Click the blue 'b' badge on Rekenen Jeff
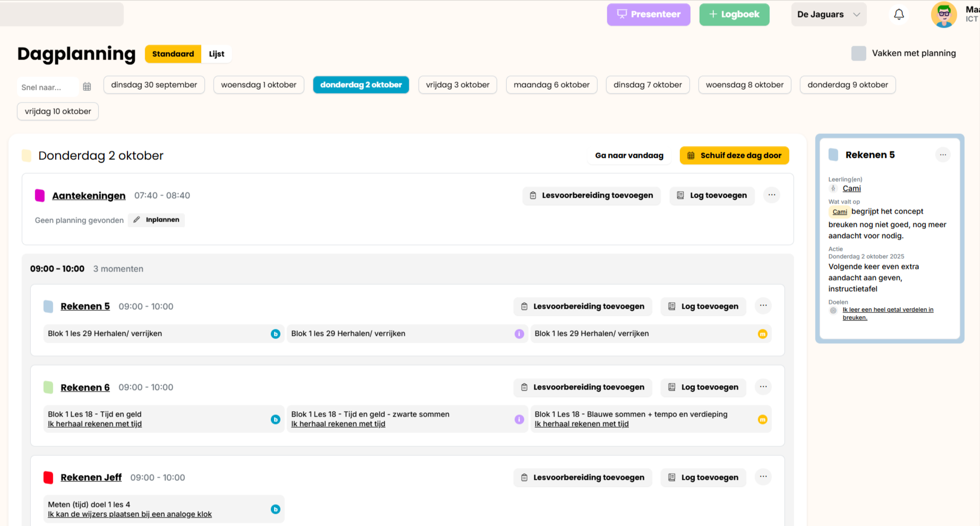 (x=275, y=509)
